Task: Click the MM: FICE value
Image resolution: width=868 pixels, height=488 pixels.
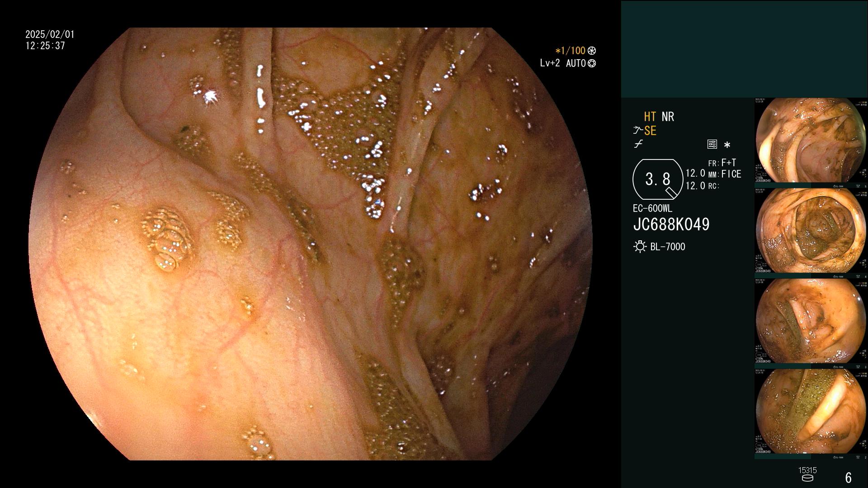Action: (725, 174)
